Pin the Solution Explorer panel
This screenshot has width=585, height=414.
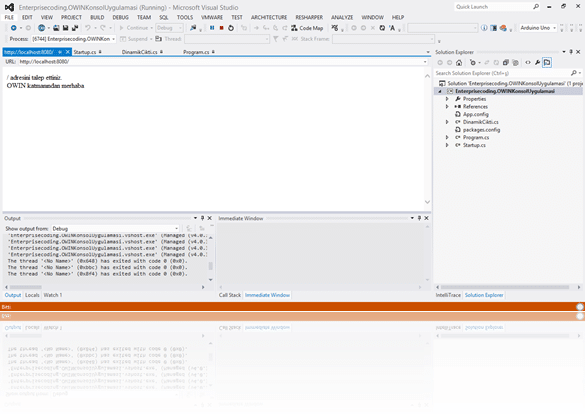click(571, 52)
